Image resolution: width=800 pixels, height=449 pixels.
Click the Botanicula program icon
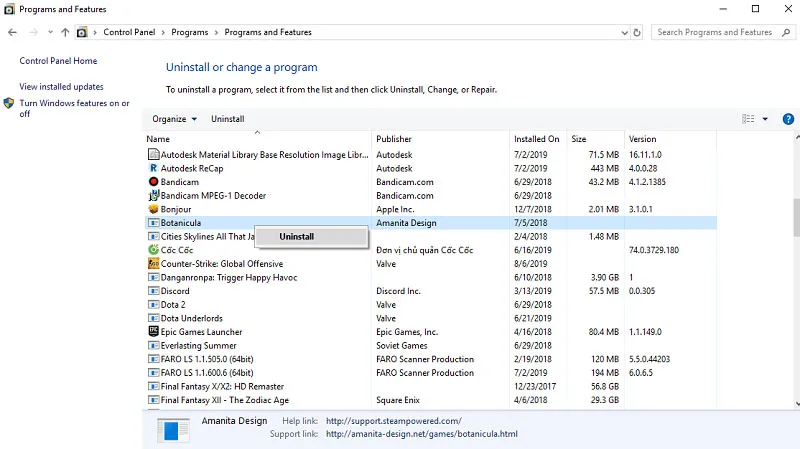pyautogui.click(x=153, y=223)
